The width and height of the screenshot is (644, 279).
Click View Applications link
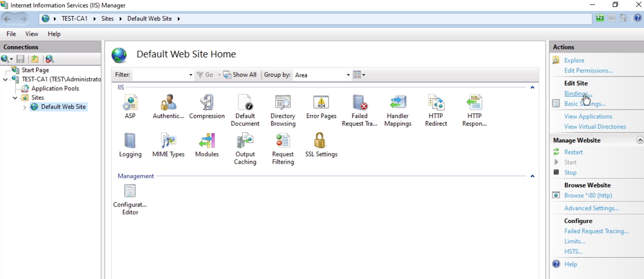588,117
